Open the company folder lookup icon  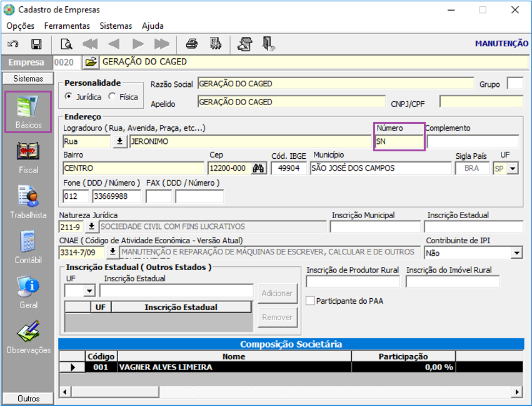91,62
